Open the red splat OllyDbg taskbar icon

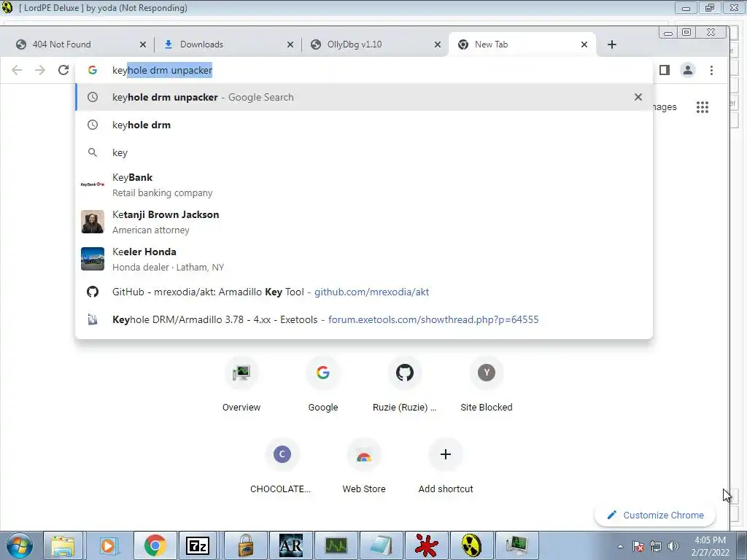(426, 545)
